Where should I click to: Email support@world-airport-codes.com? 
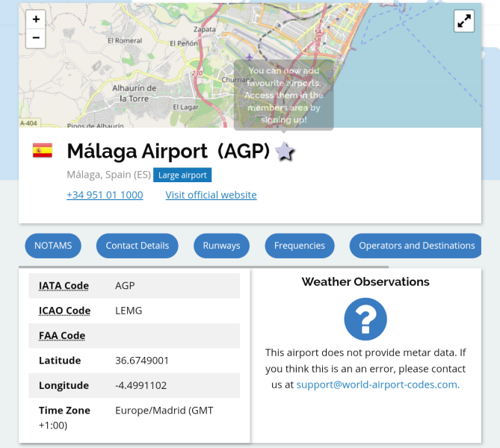tap(378, 385)
